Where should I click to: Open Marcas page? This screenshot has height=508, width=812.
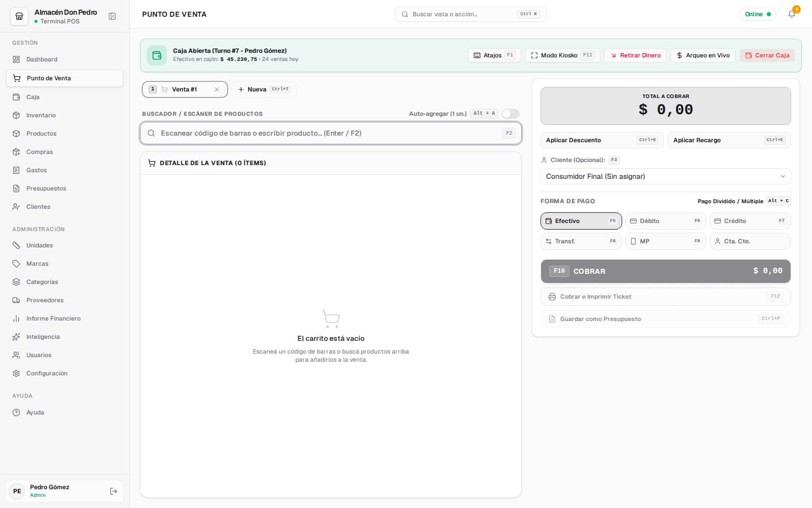[64, 264]
